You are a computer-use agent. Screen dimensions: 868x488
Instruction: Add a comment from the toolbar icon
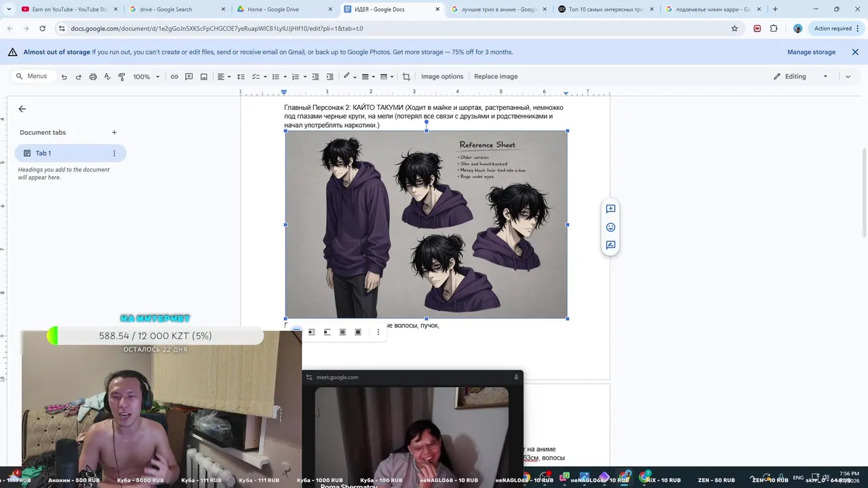point(189,77)
